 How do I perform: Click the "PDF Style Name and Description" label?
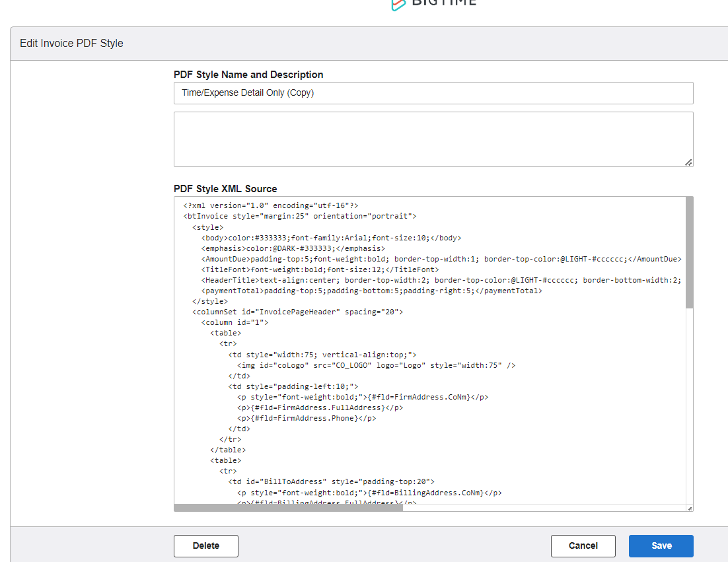248,75
